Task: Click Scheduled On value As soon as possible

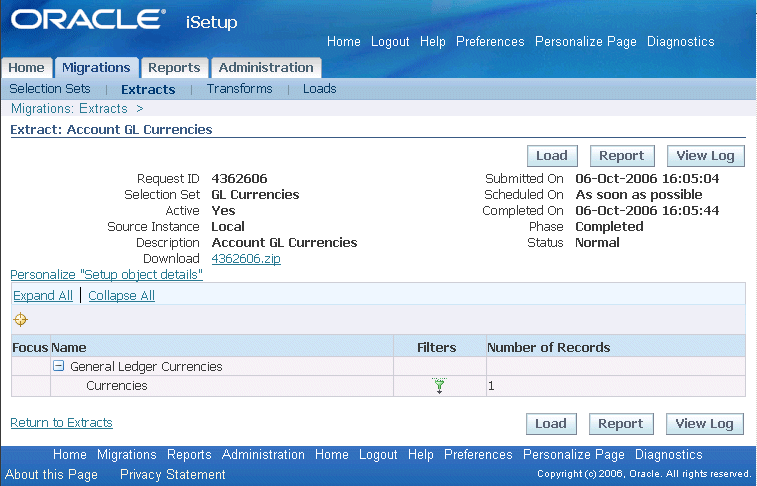Action: click(639, 194)
